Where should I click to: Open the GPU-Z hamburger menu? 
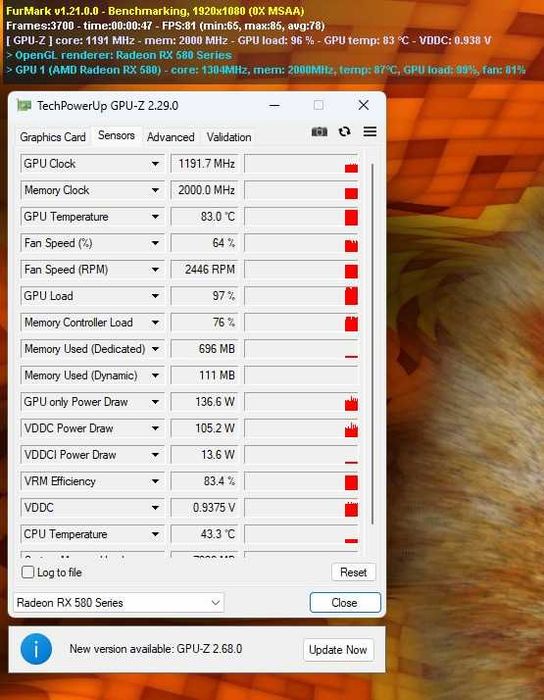coord(370,132)
